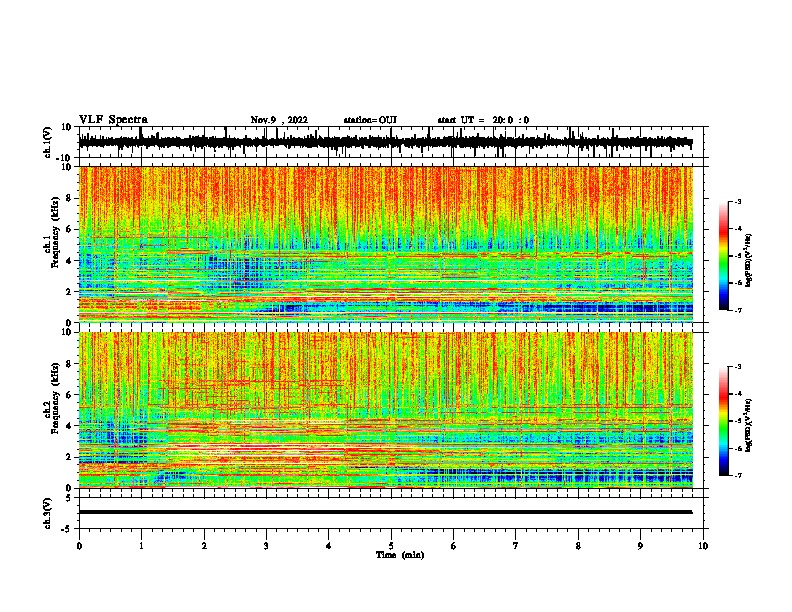Click the "-7" label on ch.2 color scale
This screenshot has width=792, height=612.
coord(737,475)
